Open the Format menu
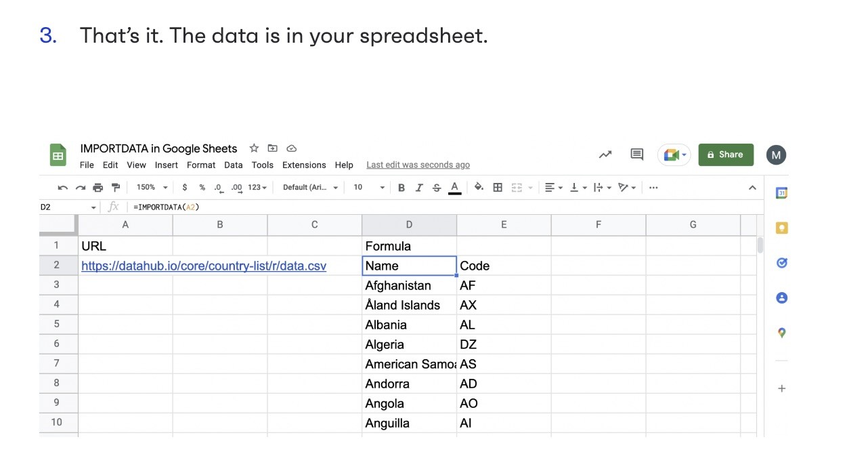Image resolution: width=868 pixels, height=452 pixels. pos(200,165)
